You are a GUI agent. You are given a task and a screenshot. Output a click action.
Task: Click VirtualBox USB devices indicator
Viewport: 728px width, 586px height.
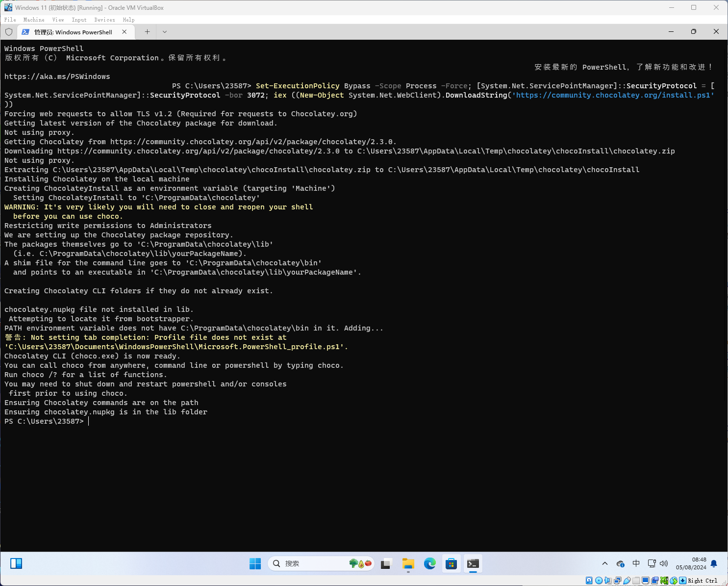[627, 581]
